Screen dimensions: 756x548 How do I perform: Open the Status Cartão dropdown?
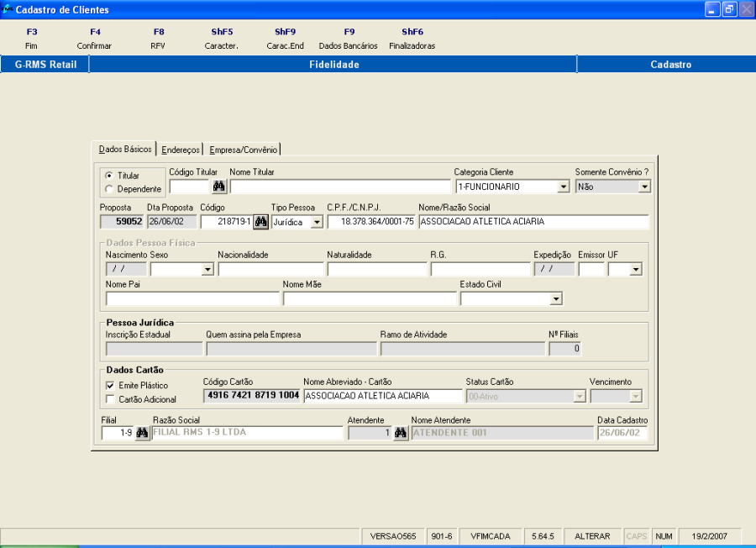(x=580, y=397)
